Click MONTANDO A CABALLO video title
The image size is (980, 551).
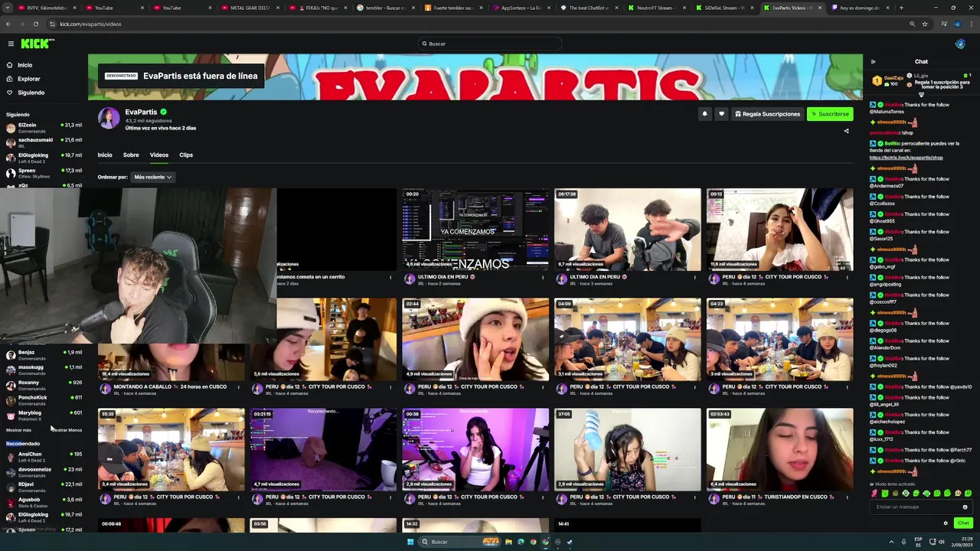pos(170,386)
